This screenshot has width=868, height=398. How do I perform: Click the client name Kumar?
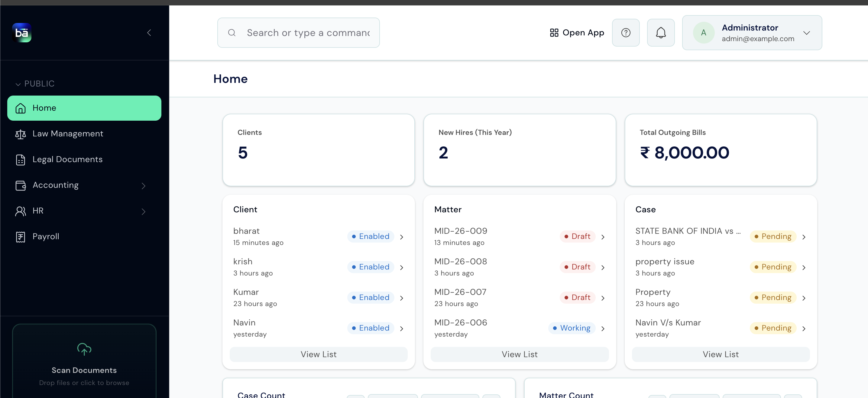click(x=246, y=292)
